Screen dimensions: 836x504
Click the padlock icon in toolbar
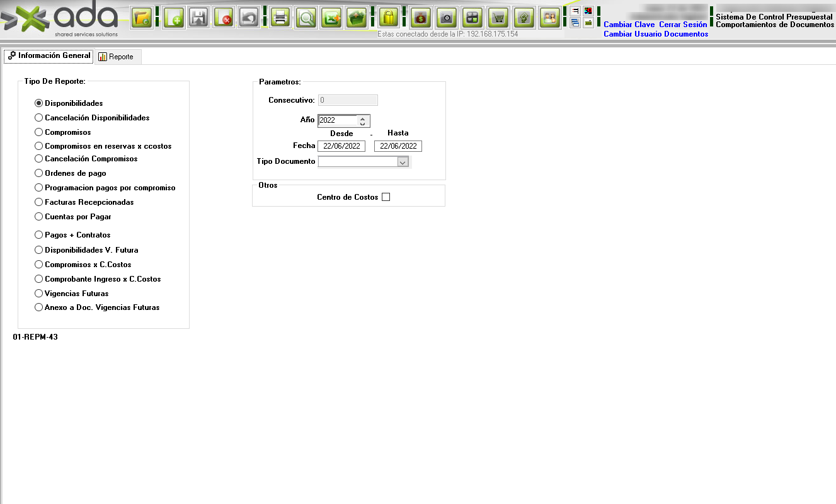tap(389, 18)
